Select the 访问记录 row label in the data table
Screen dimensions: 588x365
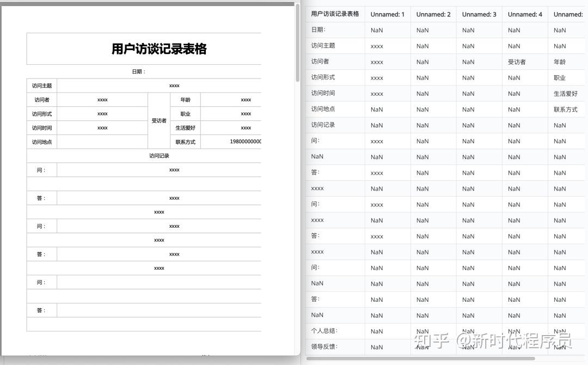(x=323, y=125)
